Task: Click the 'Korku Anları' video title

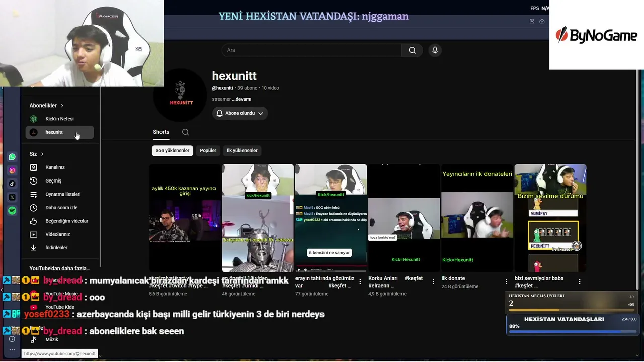Action: [395, 282]
